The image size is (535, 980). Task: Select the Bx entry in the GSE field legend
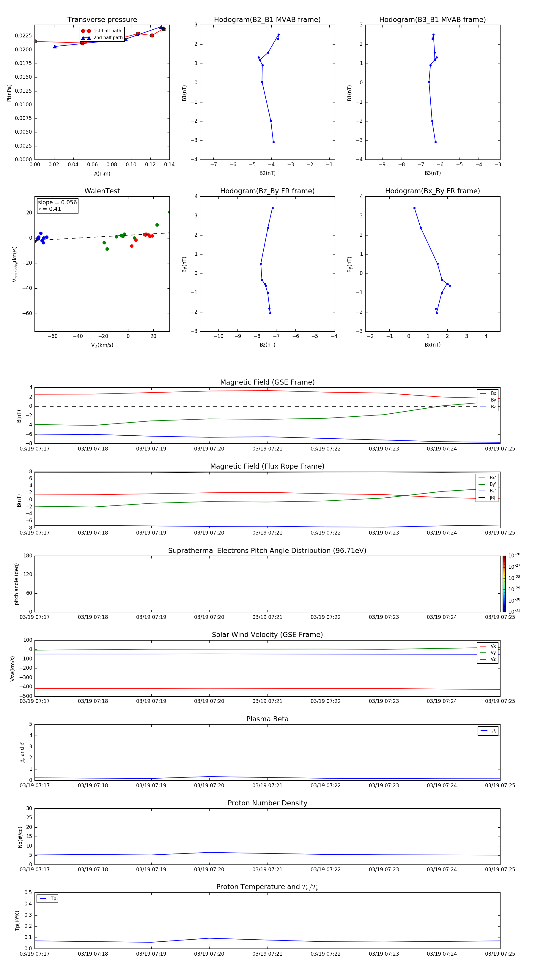tap(488, 393)
